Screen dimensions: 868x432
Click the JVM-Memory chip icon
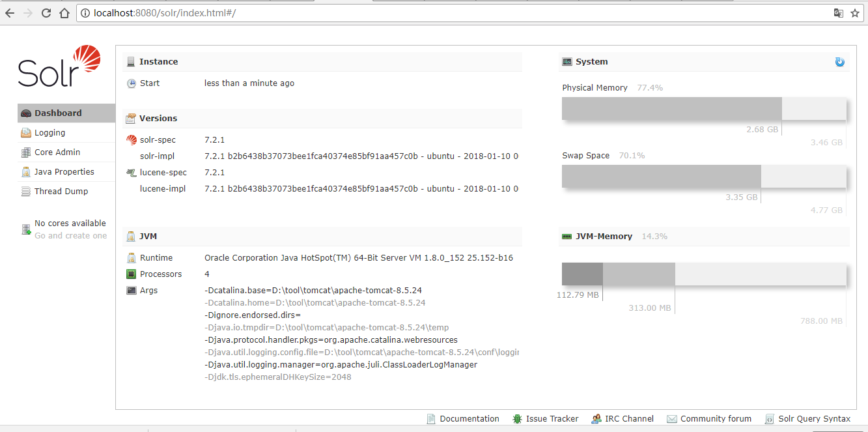point(567,237)
